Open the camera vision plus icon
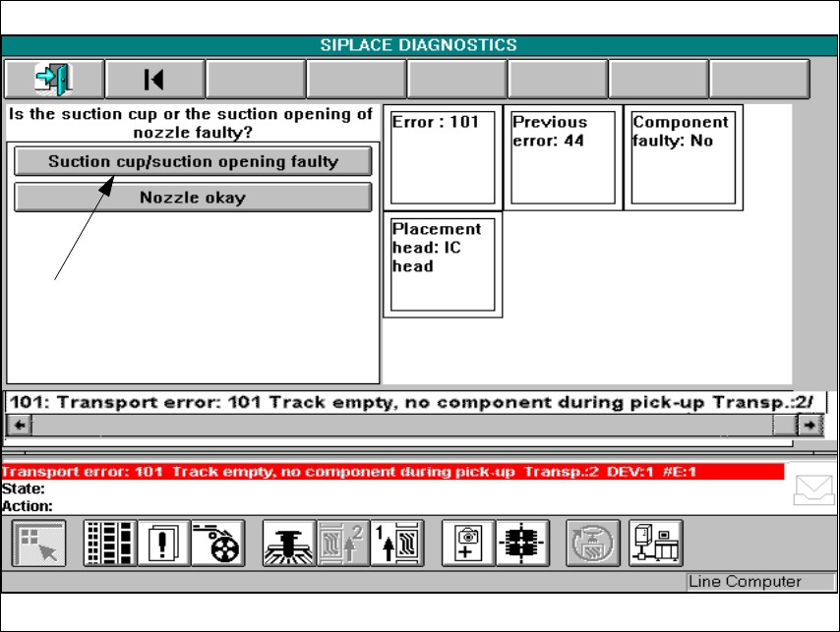 click(468, 544)
